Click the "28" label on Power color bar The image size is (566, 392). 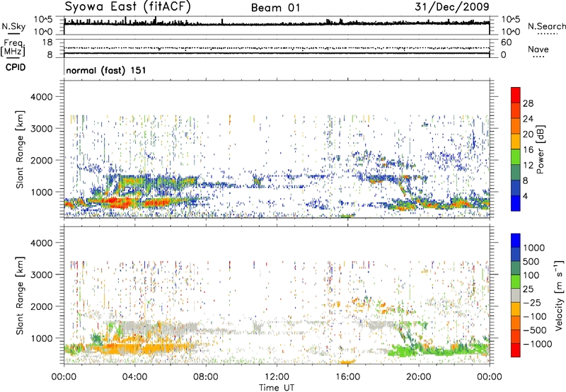tap(528, 103)
